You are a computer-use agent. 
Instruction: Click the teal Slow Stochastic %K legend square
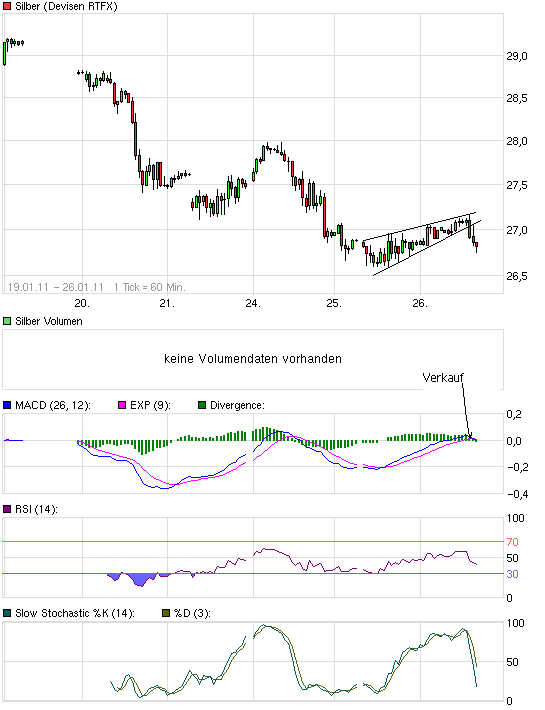(x=7, y=614)
